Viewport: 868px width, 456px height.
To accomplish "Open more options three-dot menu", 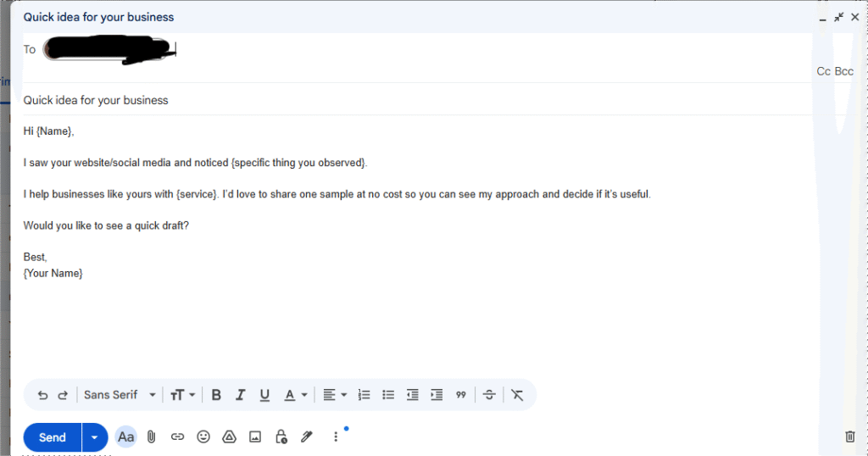I will (x=336, y=437).
